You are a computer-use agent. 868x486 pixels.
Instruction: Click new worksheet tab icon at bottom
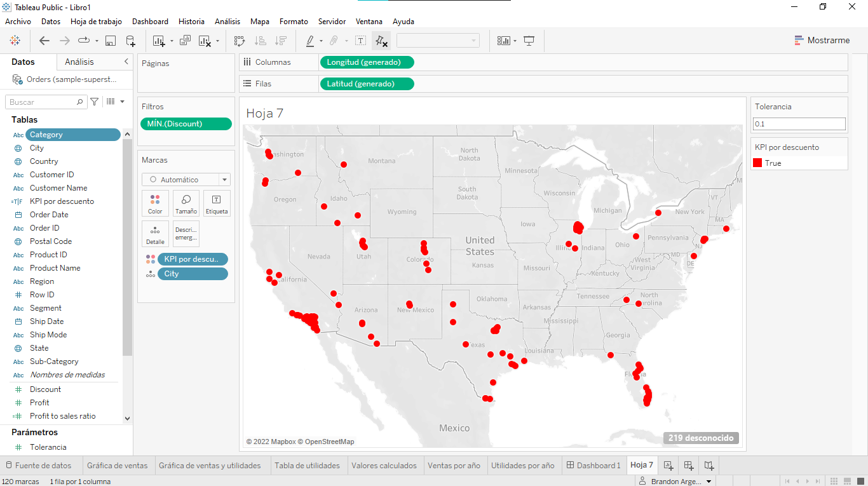click(x=668, y=466)
